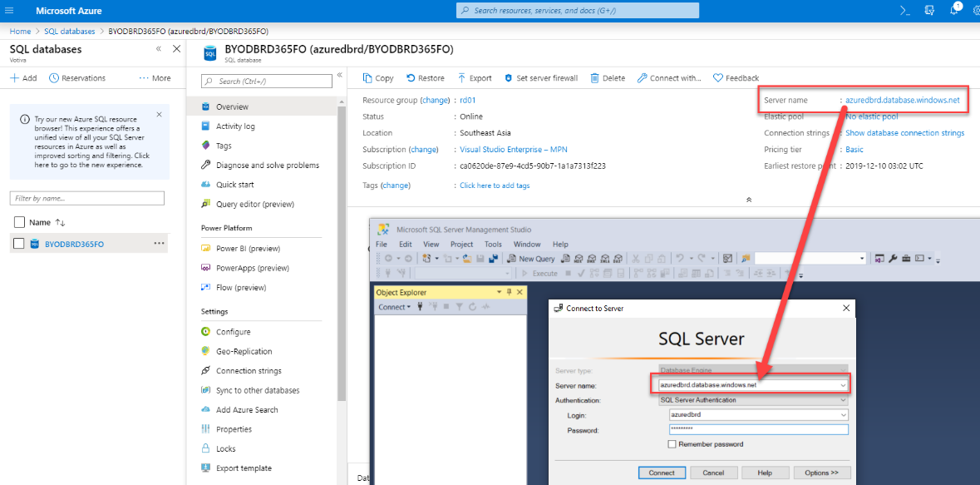Open SSMS Tools menu
The height and width of the screenshot is (485, 980).
coord(493,244)
